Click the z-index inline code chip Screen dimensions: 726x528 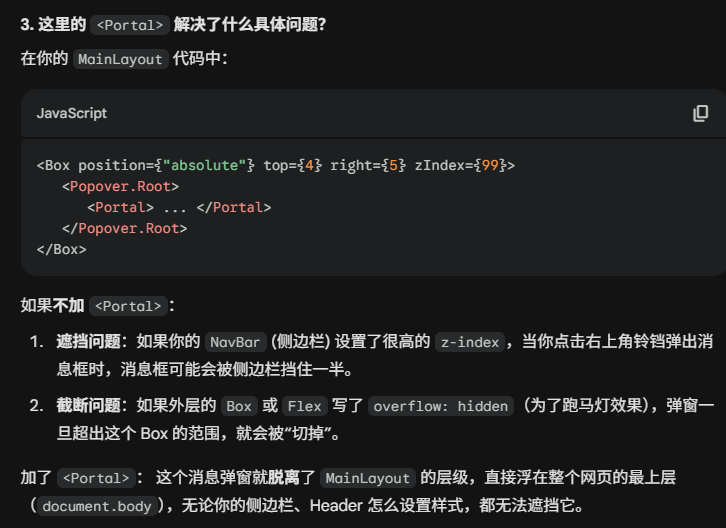469,342
